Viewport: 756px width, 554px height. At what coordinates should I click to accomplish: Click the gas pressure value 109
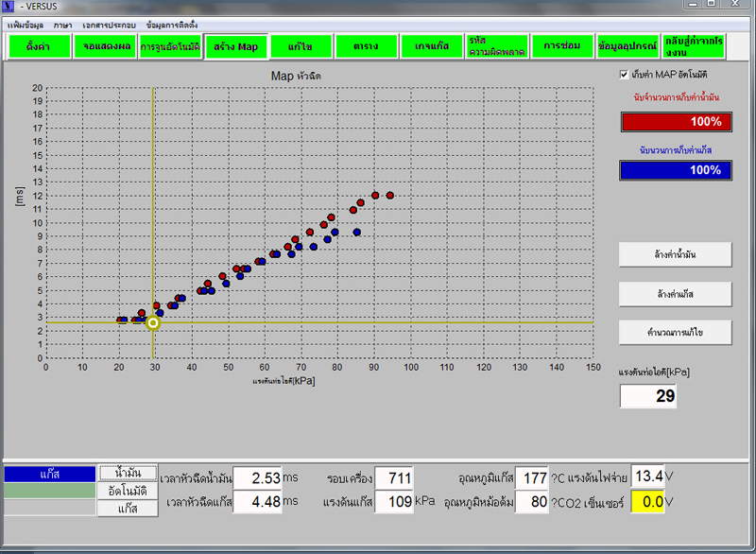pyautogui.click(x=393, y=501)
